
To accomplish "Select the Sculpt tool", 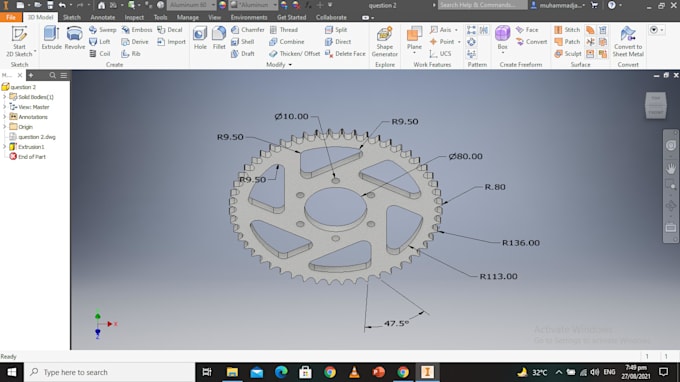I will coord(568,53).
